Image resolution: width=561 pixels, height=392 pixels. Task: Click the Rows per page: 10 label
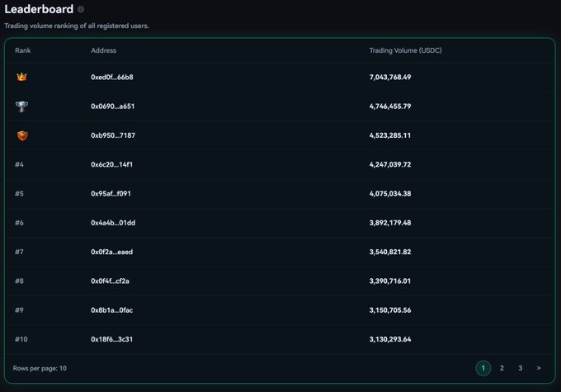coord(40,368)
